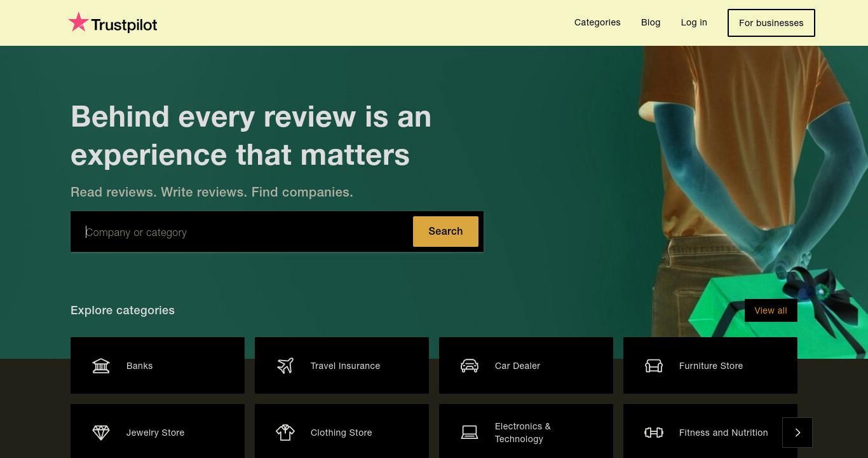The image size is (868, 458).
Task: Open the Blog page
Action: click(x=651, y=22)
